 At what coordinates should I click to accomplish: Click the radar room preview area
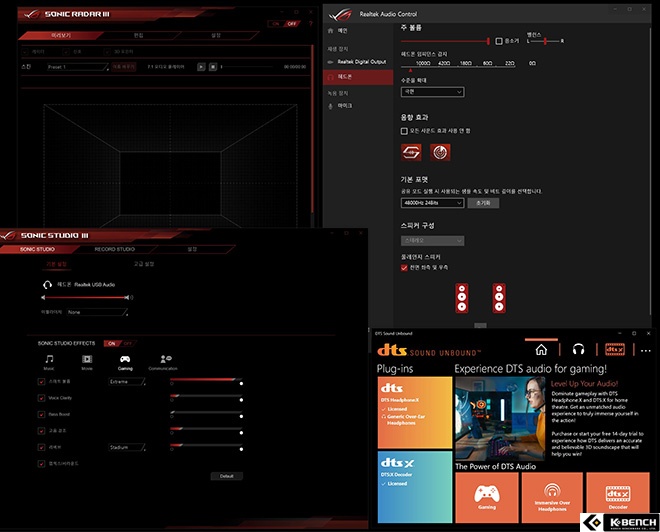[x=170, y=165]
